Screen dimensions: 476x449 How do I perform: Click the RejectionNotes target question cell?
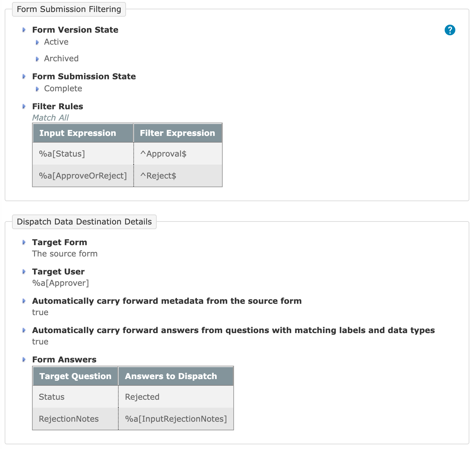75,419
